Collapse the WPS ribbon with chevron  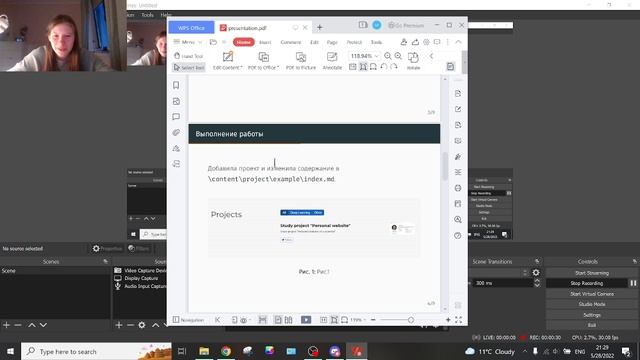pyautogui.click(x=458, y=42)
